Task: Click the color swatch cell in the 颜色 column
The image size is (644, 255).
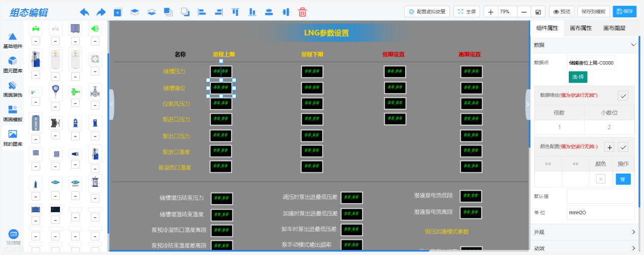Action: 601,179
